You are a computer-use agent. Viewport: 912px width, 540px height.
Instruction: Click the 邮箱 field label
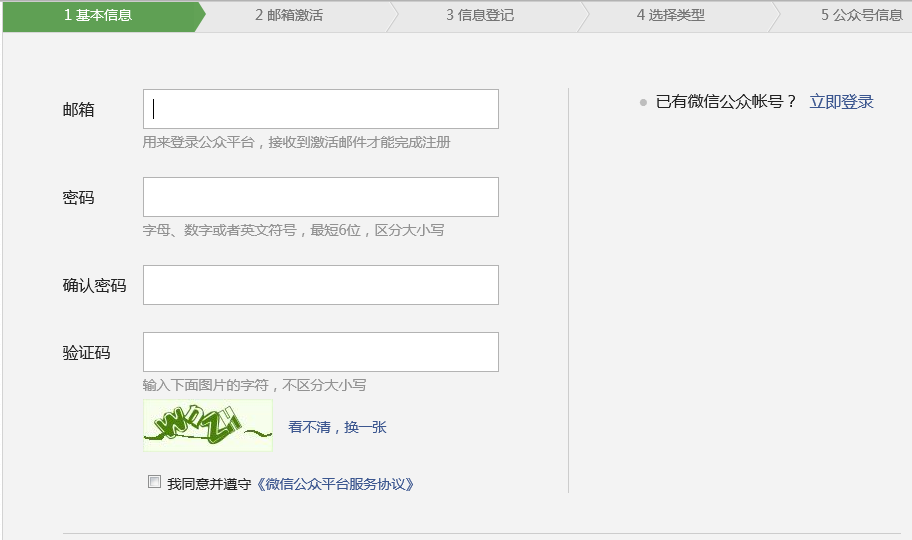78,110
